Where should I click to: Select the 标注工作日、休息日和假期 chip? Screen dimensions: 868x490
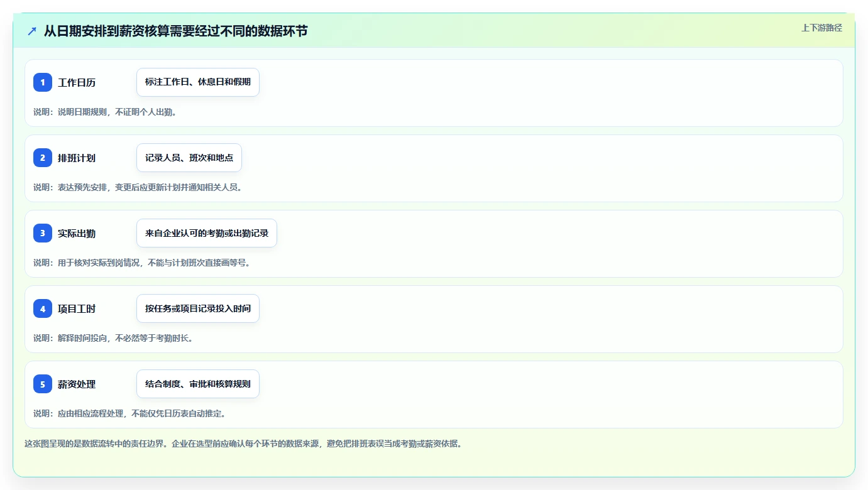[198, 82]
